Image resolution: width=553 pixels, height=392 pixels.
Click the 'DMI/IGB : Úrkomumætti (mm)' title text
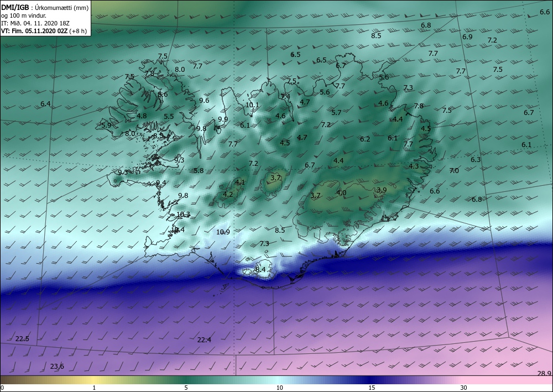pyautogui.click(x=45, y=7)
